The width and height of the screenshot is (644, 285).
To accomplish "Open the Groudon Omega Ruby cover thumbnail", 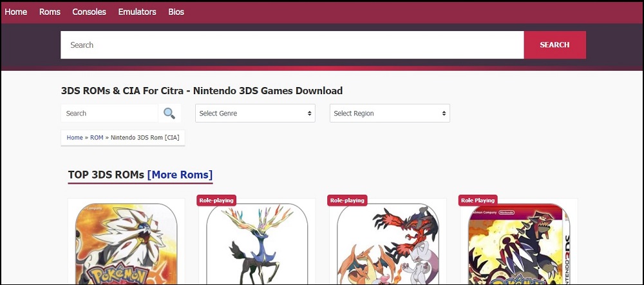I will [519, 244].
